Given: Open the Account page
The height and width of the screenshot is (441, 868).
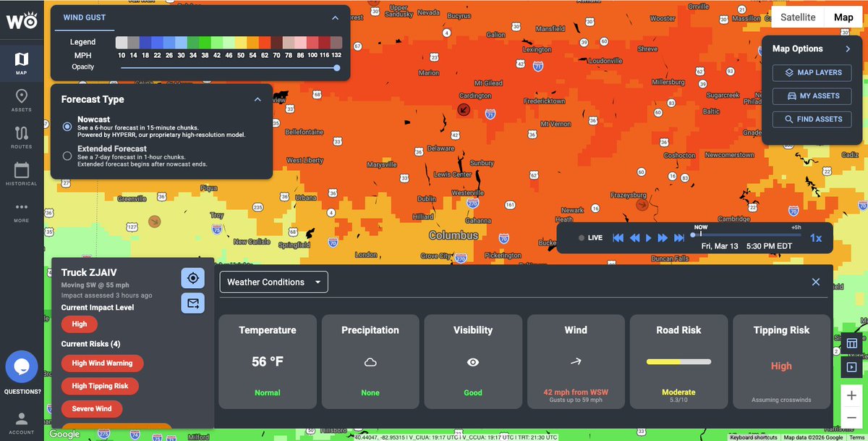Looking at the screenshot, I should pos(22,424).
